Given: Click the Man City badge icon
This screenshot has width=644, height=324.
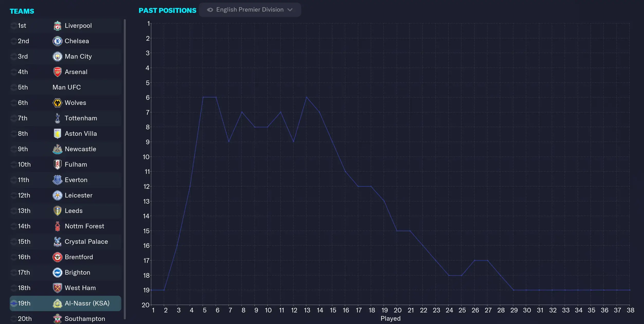Looking at the screenshot, I should tap(57, 57).
